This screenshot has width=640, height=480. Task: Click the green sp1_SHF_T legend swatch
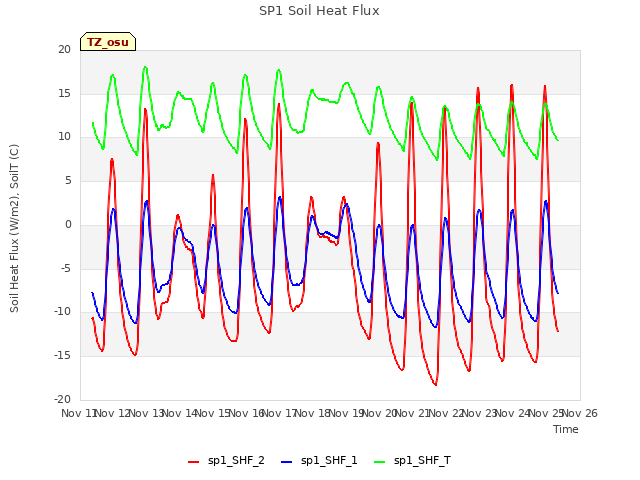point(380,462)
